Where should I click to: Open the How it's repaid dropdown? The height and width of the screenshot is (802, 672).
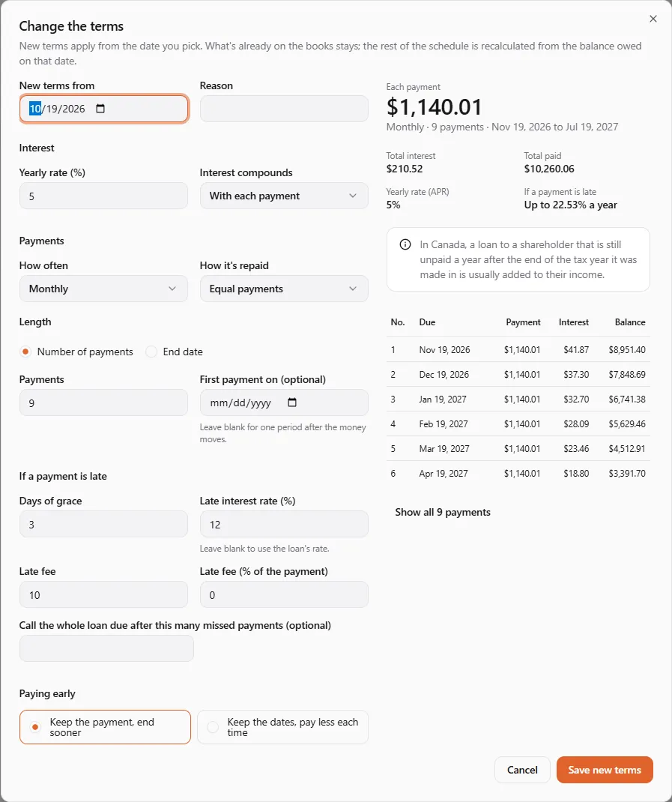coord(284,289)
